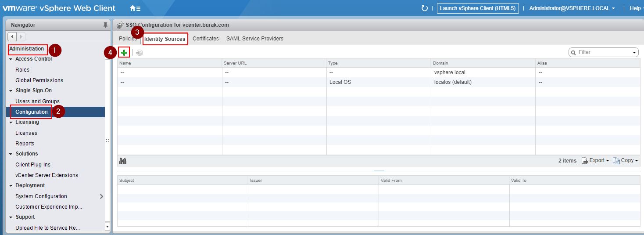Click the VMware vSphere Web Client logo
The height and width of the screenshot is (235, 644).
pos(59,8)
